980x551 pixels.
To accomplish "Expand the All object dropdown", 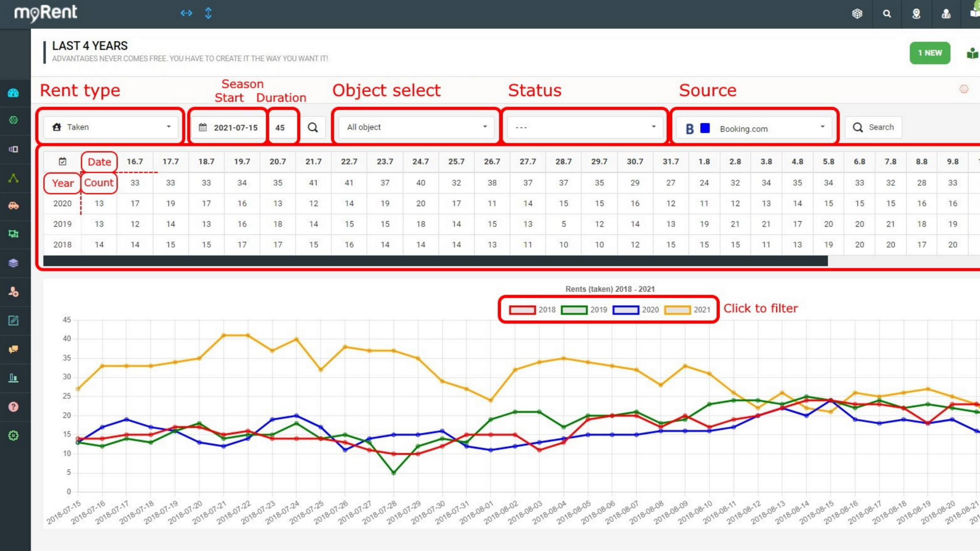I will coord(416,127).
